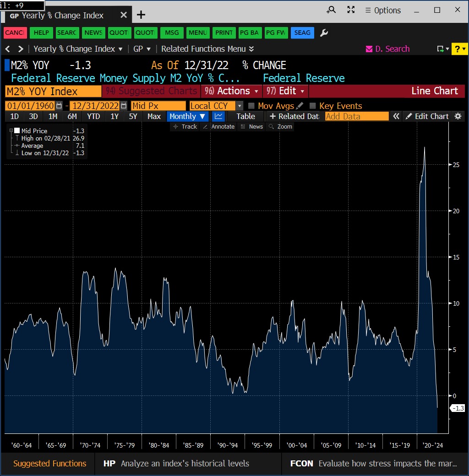Viewport: 469px width, 476px height.
Task: Click the blue SEAG button
Action: 302,33
